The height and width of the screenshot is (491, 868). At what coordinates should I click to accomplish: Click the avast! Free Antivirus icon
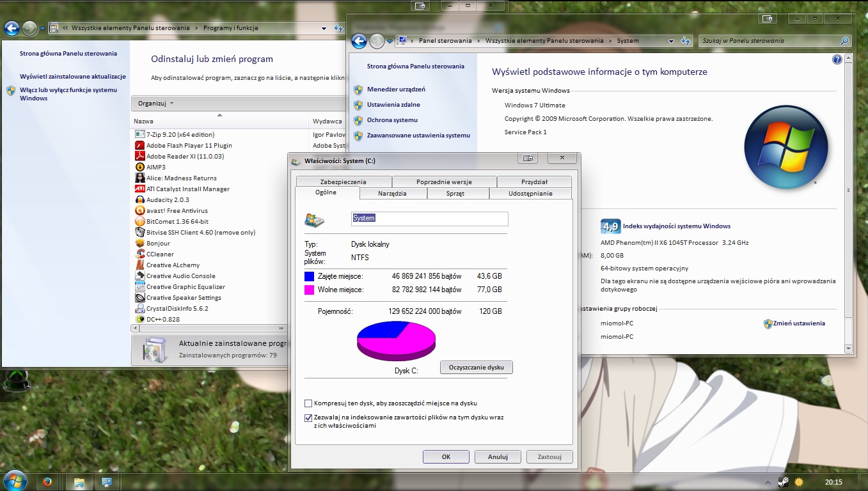(139, 210)
